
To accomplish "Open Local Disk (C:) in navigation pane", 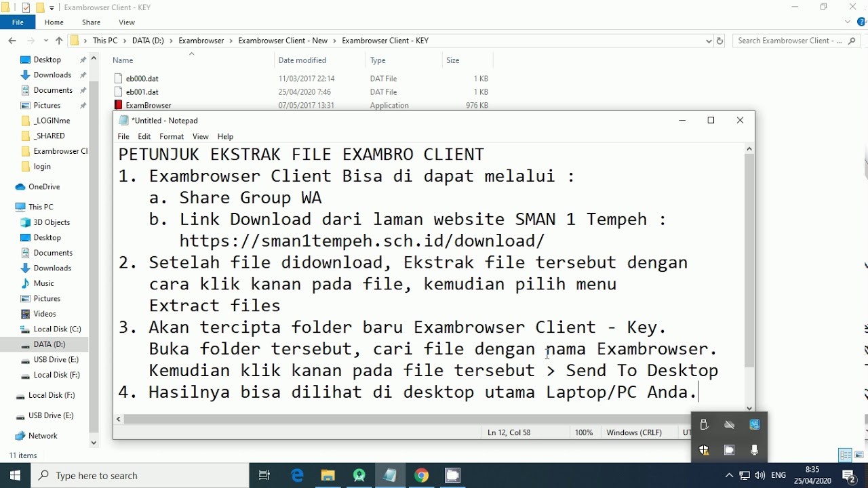I will (x=57, y=329).
